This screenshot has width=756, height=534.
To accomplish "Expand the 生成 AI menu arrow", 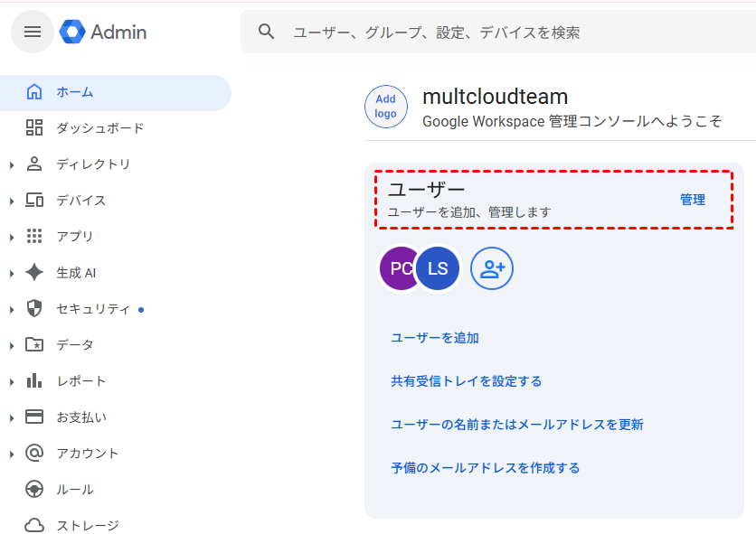I will [x=12, y=273].
